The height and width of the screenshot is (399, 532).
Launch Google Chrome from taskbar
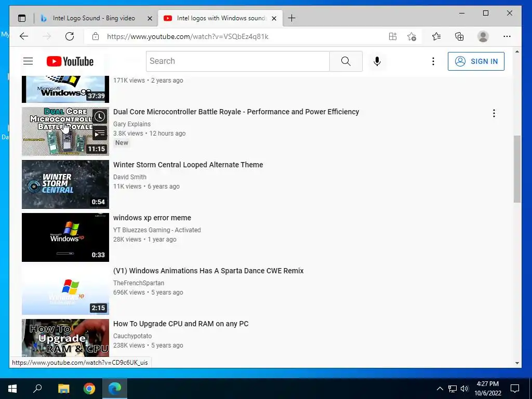(89, 389)
